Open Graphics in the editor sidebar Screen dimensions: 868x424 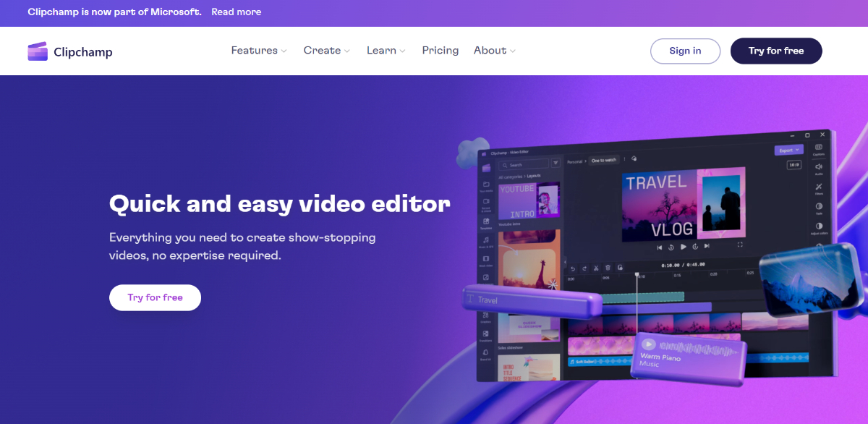click(x=485, y=317)
